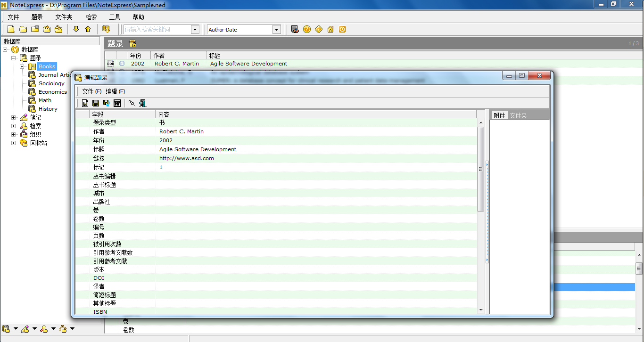The image size is (644, 342).
Task: Switch to the 附件 tab
Action: point(499,115)
